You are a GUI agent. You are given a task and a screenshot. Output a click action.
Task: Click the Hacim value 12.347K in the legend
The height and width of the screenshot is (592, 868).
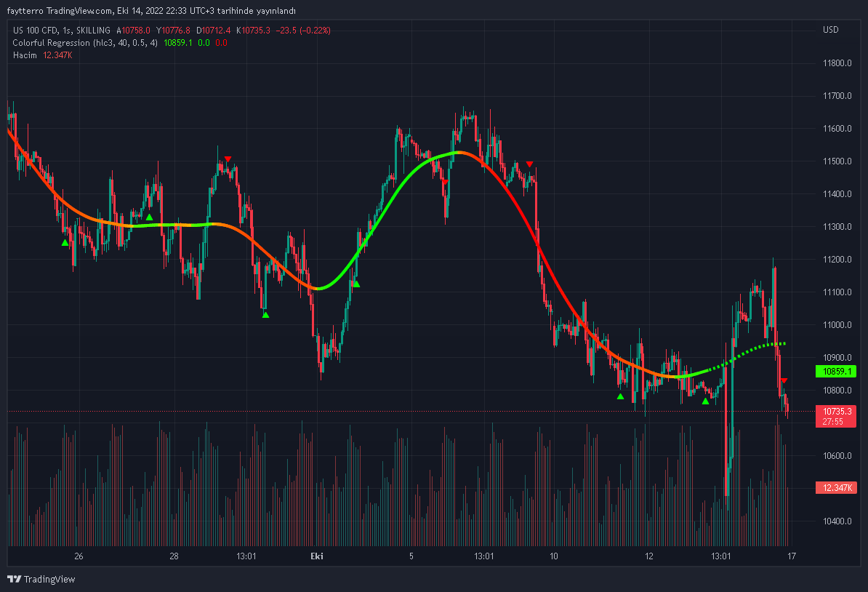point(57,55)
